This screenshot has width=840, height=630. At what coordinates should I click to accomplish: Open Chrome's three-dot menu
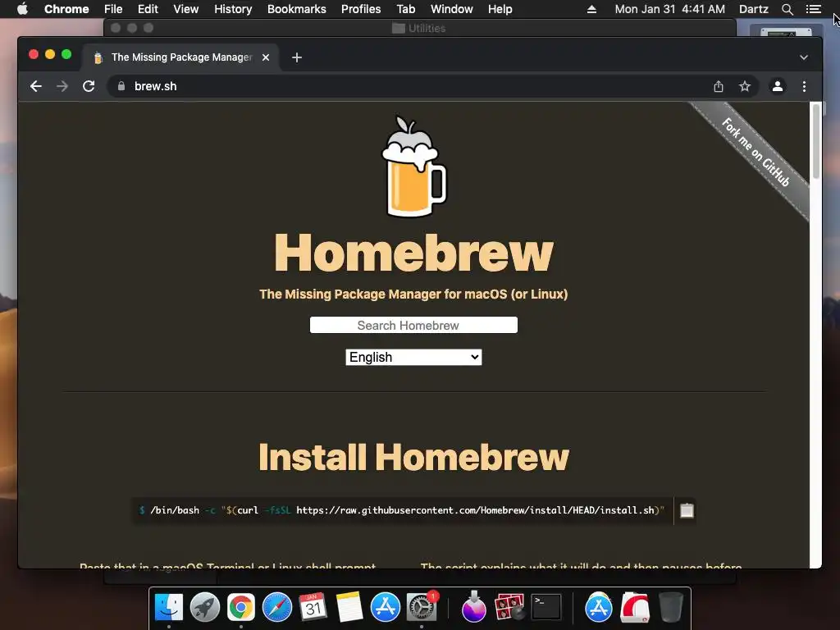tap(804, 86)
